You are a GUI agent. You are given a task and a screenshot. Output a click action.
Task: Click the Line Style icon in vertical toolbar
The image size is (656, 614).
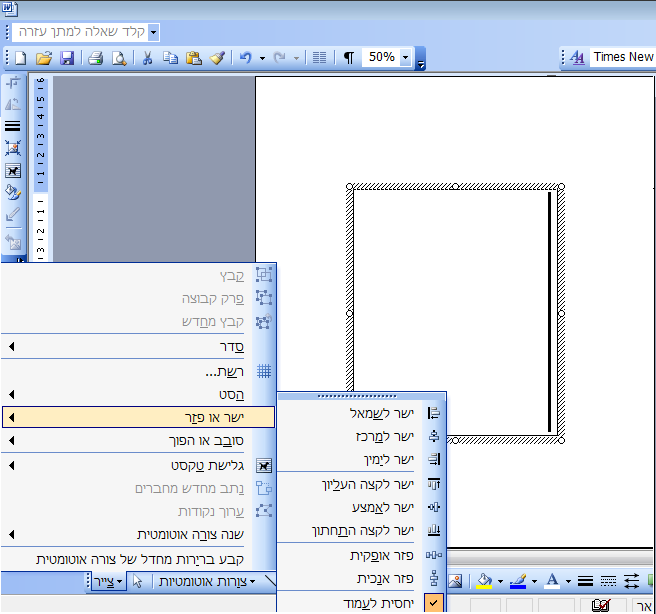(x=13, y=126)
